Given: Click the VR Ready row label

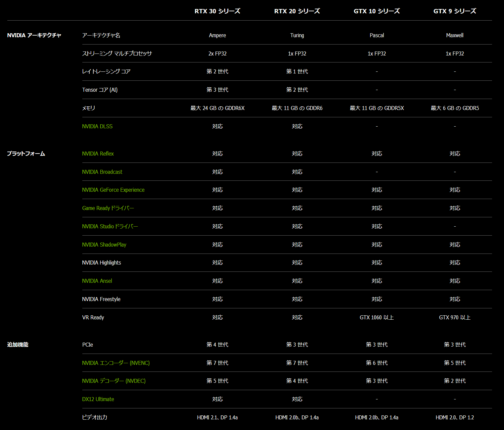Looking at the screenshot, I should (x=93, y=317).
